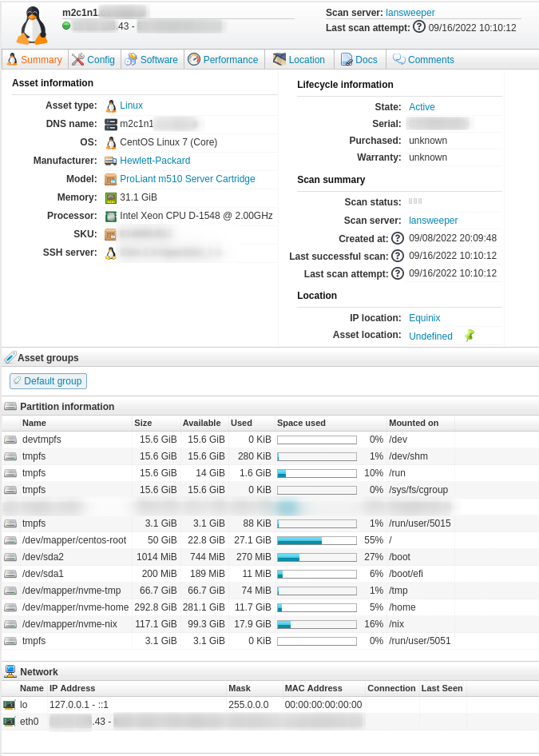Open the Equinix IP location link
Viewport: 539px width, 756px height.
coord(424,318)
